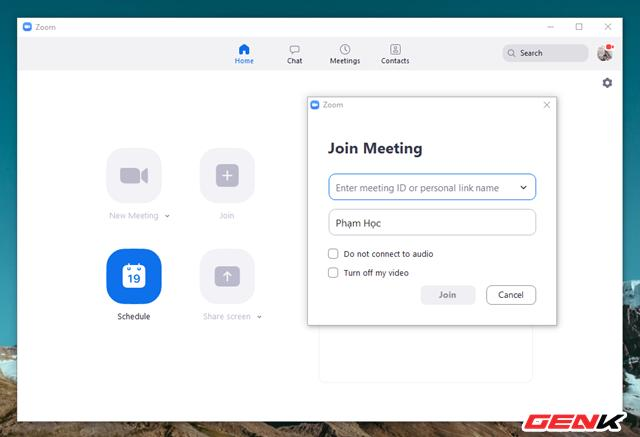640x437 pixels.
Task: Go to the Contacts tab
Action: pos(395,54)
